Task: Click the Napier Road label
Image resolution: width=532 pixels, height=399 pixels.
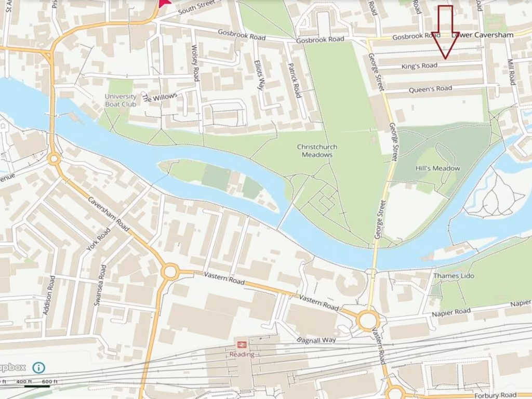Action: click(x=451, y=312)
